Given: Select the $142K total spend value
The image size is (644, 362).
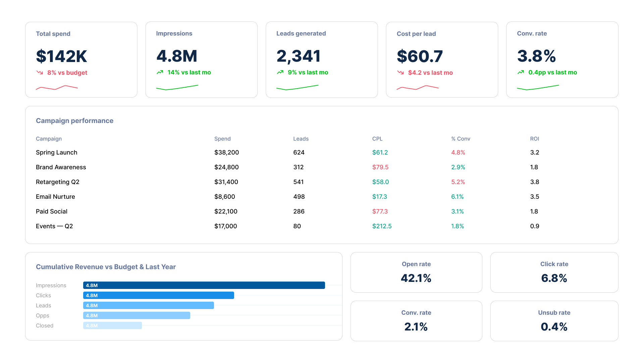Looking at the screenshot, I should coord(62,56).
